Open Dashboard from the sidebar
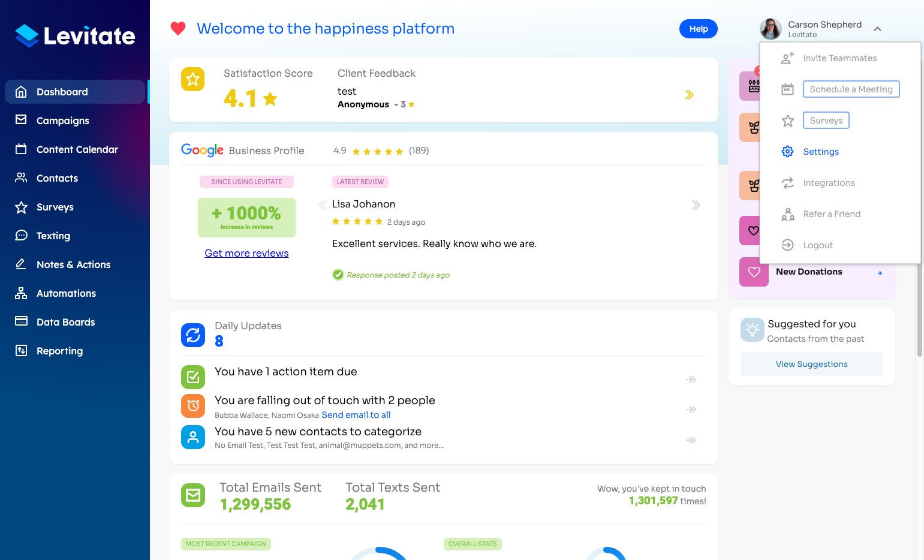 pos(75,92)
